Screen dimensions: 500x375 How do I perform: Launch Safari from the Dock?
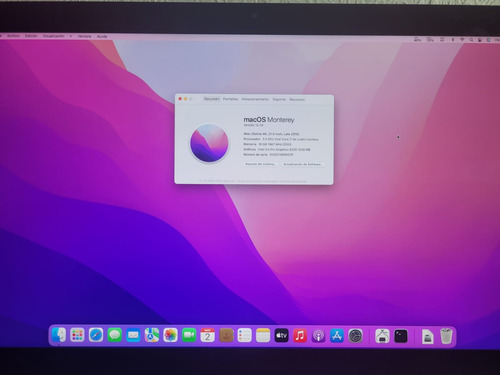(x=96, y=335)
